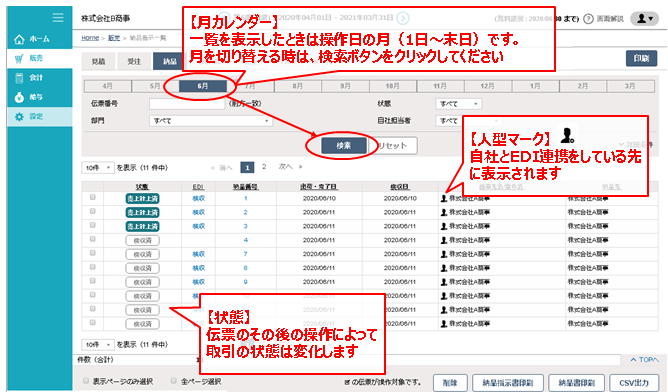Open the 10件 page-size dropdown below the table

[x=98, y=344]
